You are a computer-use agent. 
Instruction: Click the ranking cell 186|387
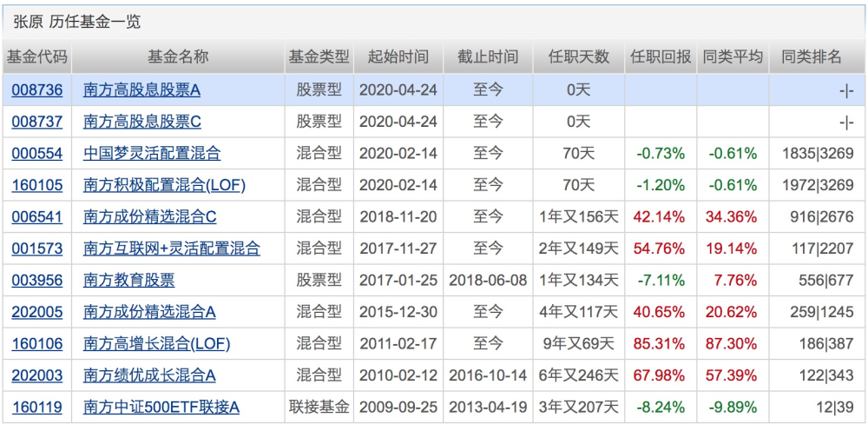826,344
